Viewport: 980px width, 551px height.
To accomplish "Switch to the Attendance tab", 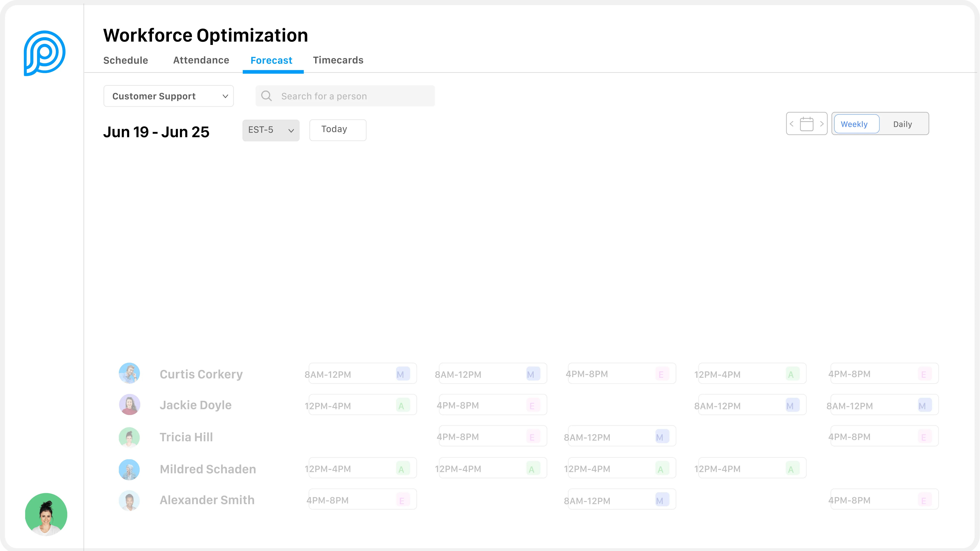I will pyautogui.click(x=201, y=60).
